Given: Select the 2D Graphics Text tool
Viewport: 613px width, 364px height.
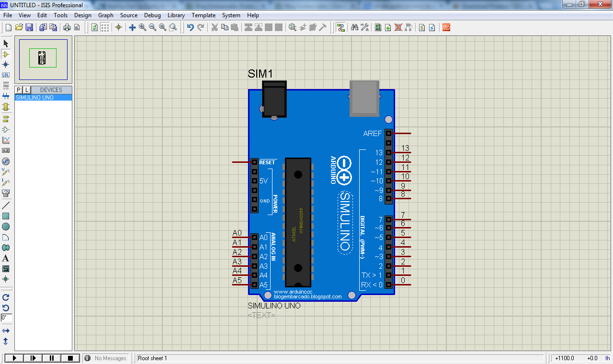Looking at the screenshot, I should pos(6,258).
